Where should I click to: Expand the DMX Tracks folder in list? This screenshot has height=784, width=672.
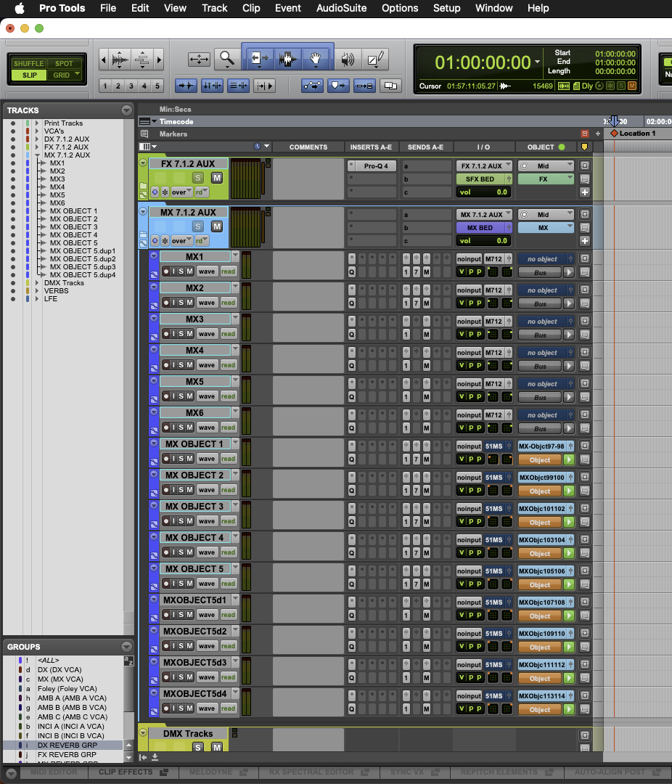click(x=36, y=282)
